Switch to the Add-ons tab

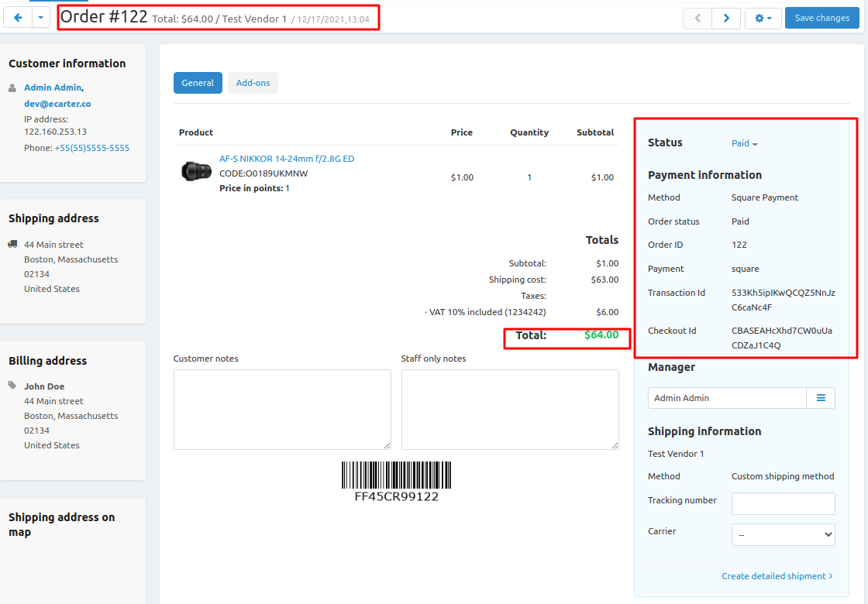coord(253,83)
